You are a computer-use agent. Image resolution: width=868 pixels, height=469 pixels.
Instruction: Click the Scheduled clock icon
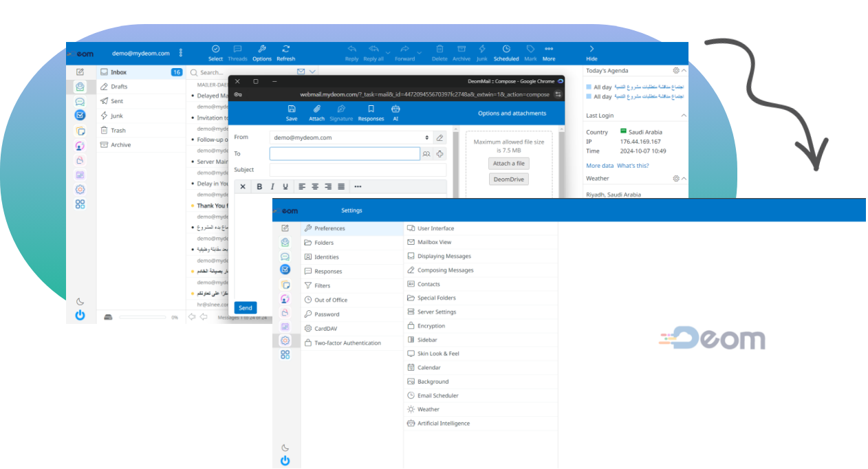[x=506, y=52]
